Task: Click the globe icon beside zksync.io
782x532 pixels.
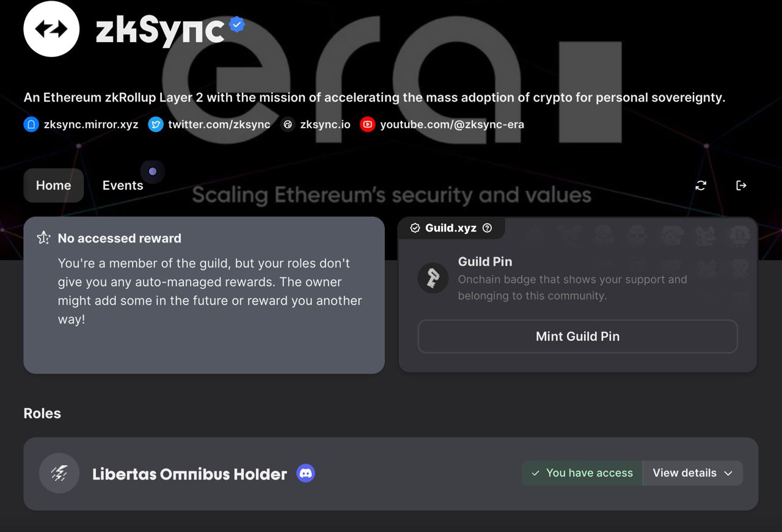Action: (288, 125)
